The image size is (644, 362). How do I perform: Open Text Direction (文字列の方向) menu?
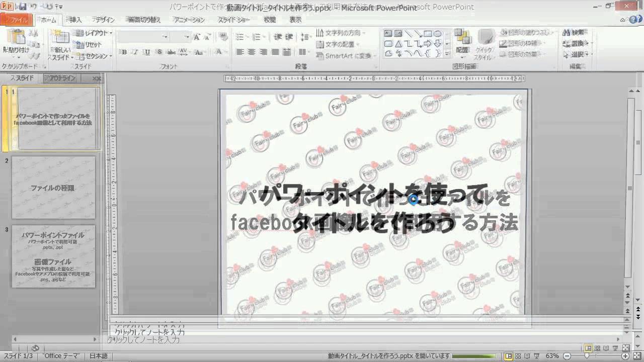tap(340, 33)
